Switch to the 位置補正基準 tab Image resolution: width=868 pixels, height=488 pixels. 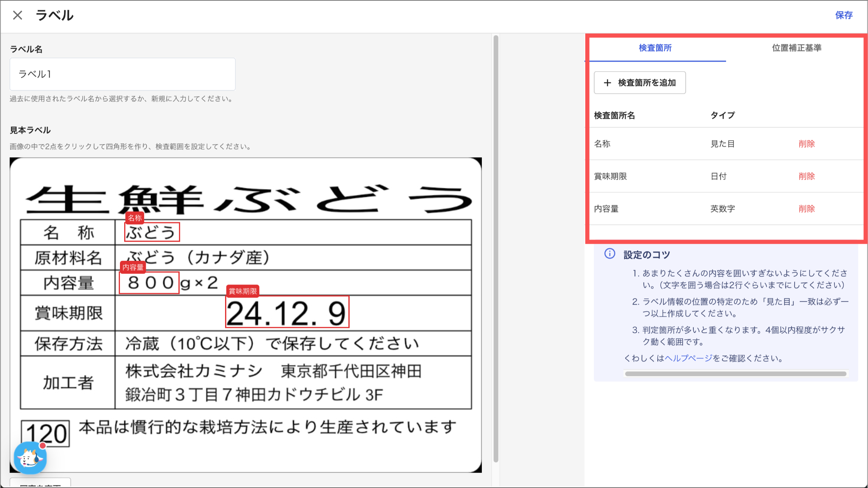[796, 48]
